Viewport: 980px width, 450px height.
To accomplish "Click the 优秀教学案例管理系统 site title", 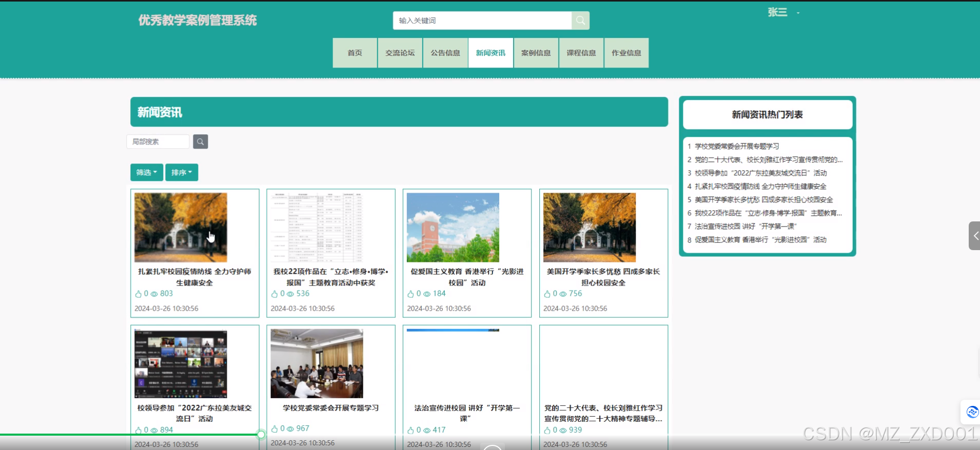I will [198, 20].
